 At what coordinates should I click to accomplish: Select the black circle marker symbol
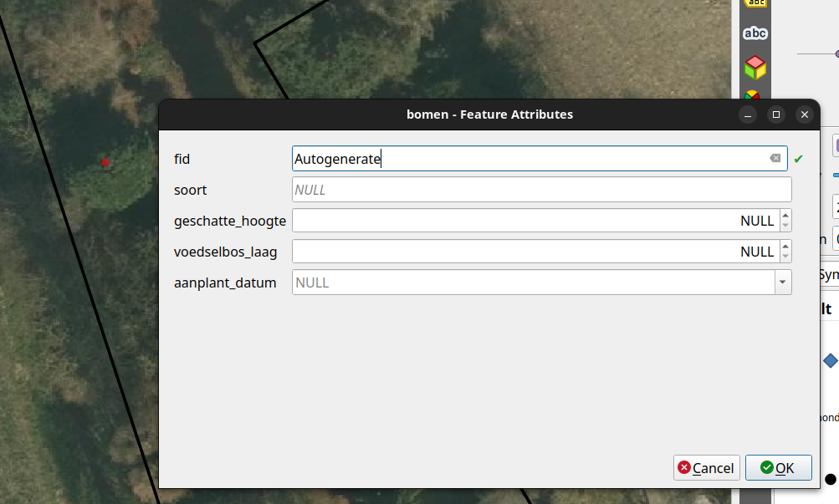(830, 479)
